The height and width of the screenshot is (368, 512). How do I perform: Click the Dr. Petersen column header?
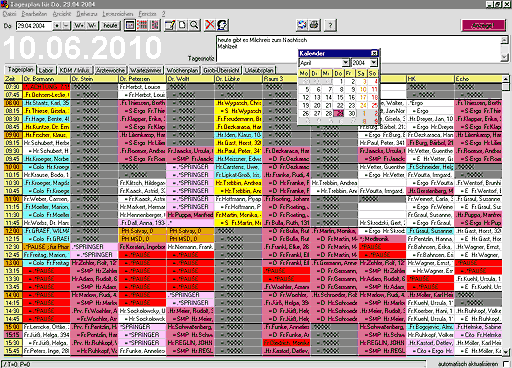click(x=143, y=79)
